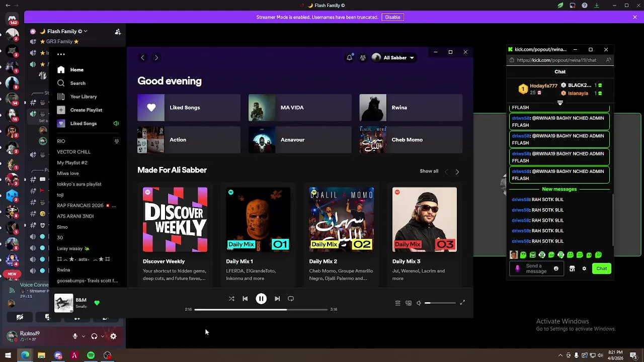Deafen Discord with headphones icon

click(94, 336)
